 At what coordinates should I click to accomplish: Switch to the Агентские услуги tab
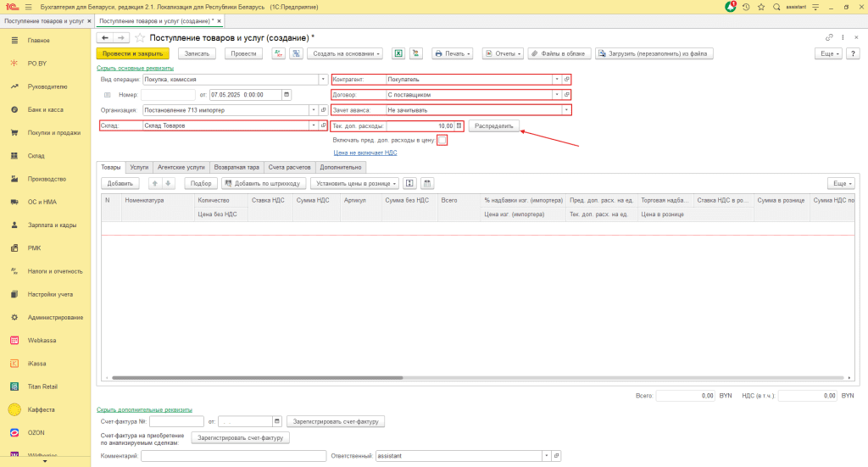click(181, 167)
